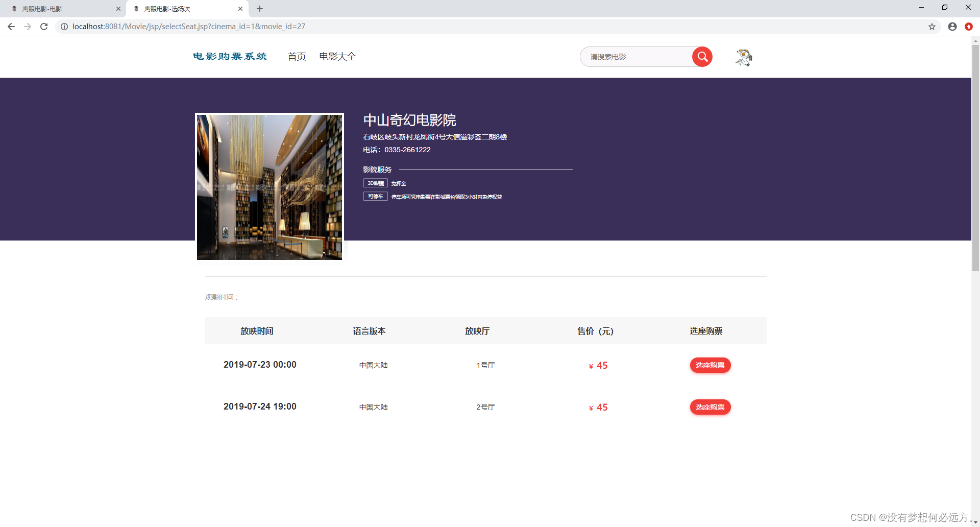This screenshot has width=980, height=527.
Task: Go back with the browser back arrow
Action: coord(11,27)
